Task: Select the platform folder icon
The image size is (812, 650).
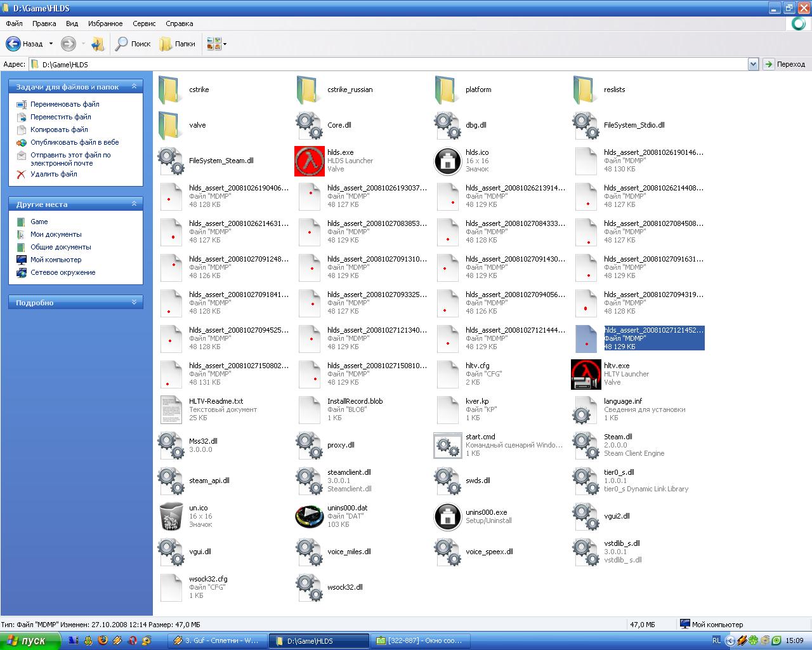Action: (447, 90)
